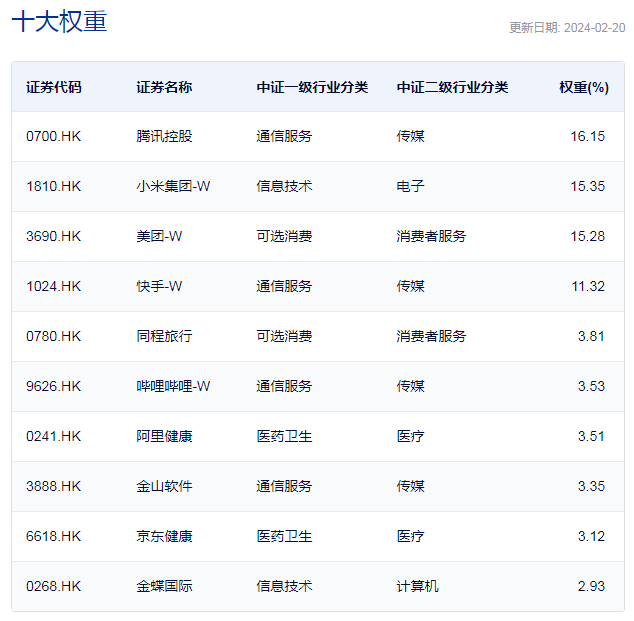Click the 十大权重 heading

(59, 21)
